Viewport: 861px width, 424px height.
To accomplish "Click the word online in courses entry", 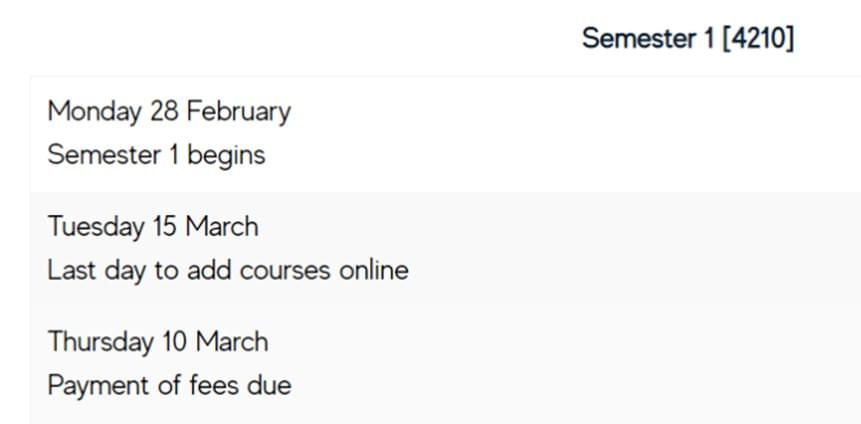I will (373, 270).
